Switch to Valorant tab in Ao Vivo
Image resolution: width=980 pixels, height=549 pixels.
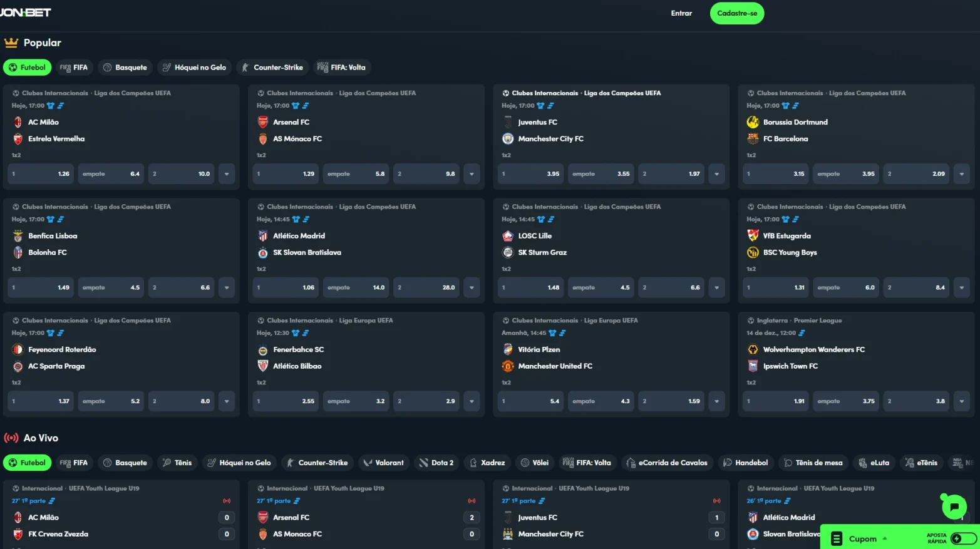pos(383,463)
